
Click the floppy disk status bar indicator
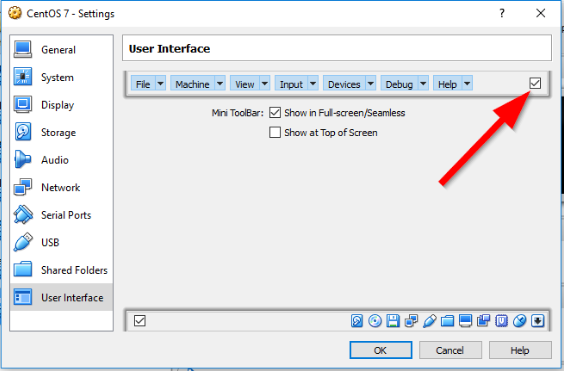click(393, 321)
